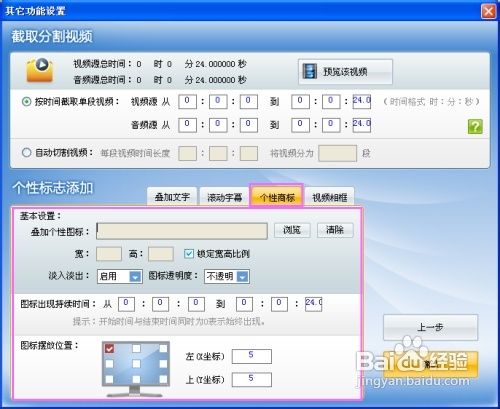
Task: Select middle-left position checkbox on monitor
Action: point(109,364)
